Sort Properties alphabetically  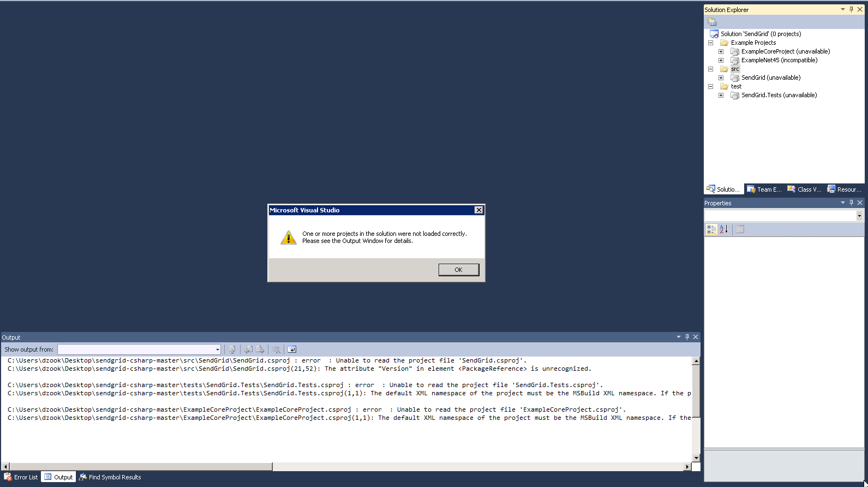coord(724,229)
